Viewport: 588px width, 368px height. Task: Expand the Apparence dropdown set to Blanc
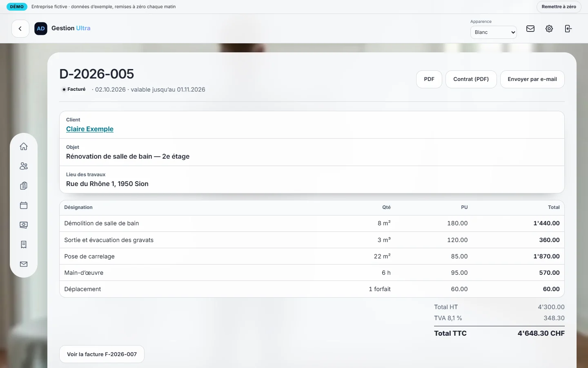tap(494, 32)
